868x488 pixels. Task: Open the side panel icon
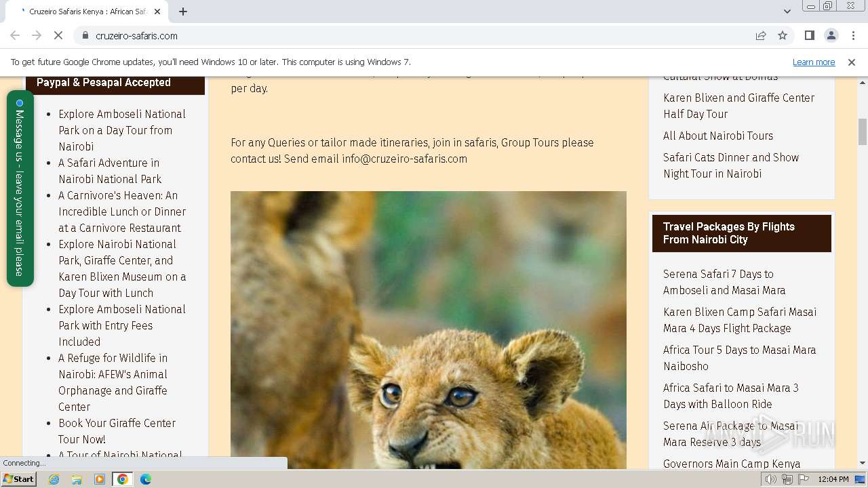810,35
